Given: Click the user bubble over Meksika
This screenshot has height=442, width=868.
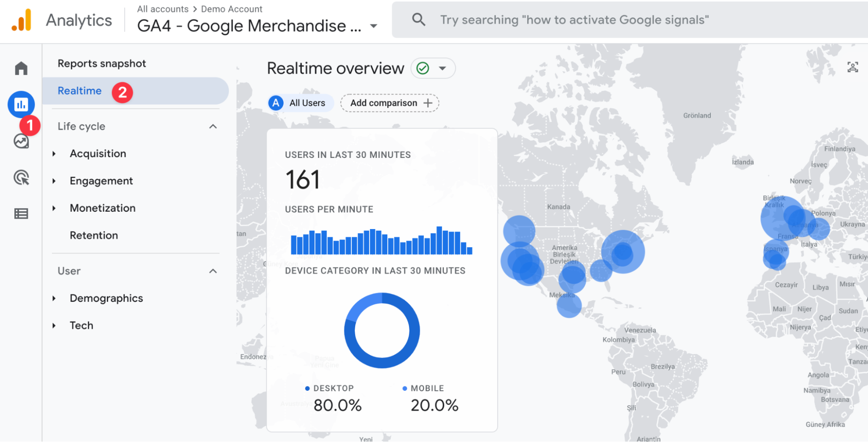Looking at the screenshot, I should (x=569, y=305).
